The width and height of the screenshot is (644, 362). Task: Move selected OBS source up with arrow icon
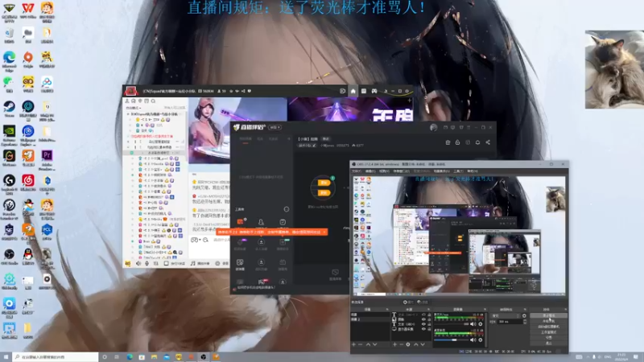pos(416,344)
